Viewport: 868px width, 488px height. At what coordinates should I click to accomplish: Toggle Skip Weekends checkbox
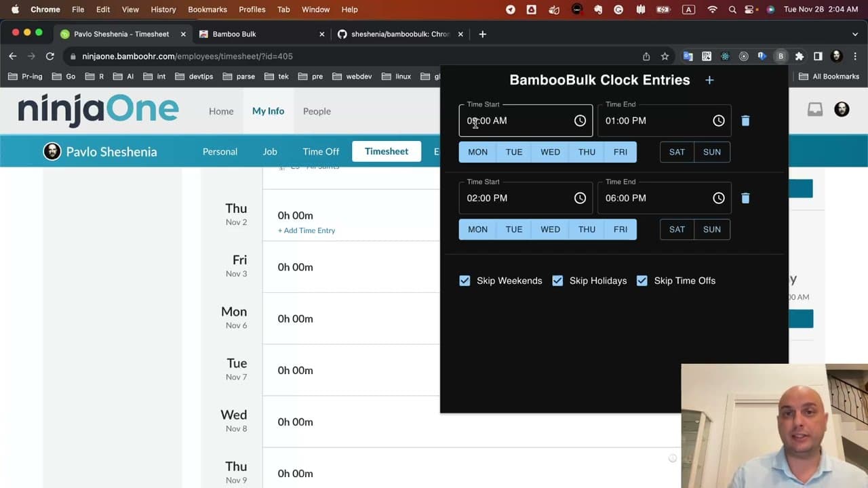(x=465, y=281)
